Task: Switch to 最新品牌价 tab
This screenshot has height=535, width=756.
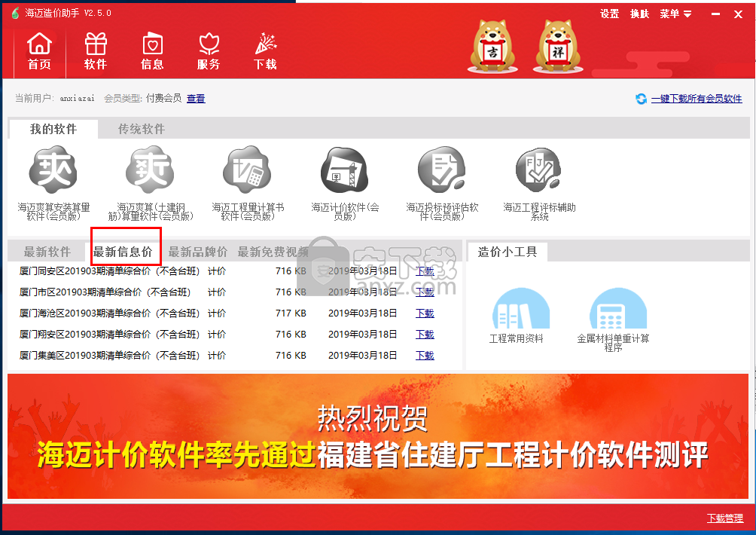Action: coord(198,252)
